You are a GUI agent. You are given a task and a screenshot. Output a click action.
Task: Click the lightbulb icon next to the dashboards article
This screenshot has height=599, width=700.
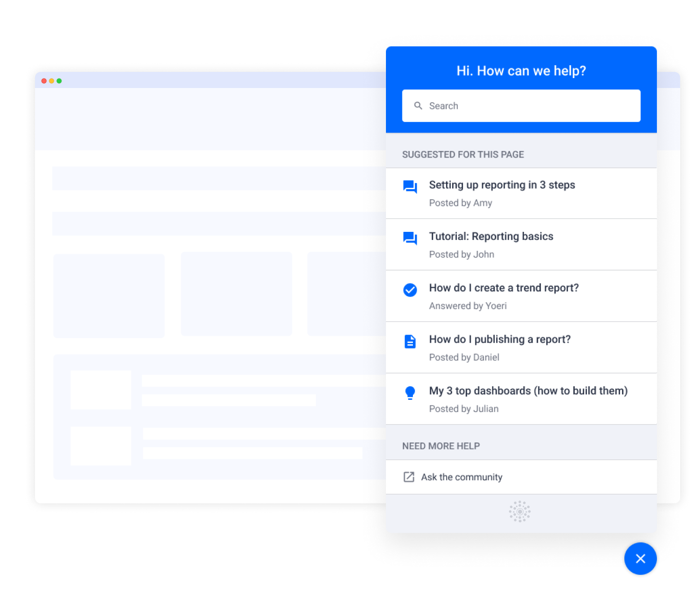tap(410, 393)
